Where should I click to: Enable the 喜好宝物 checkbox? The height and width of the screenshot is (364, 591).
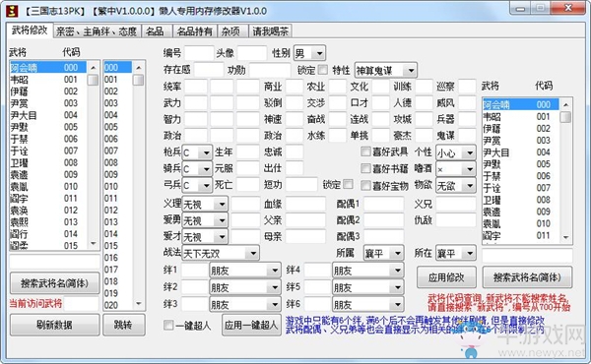pyautogui.click(x=365, y=185)
